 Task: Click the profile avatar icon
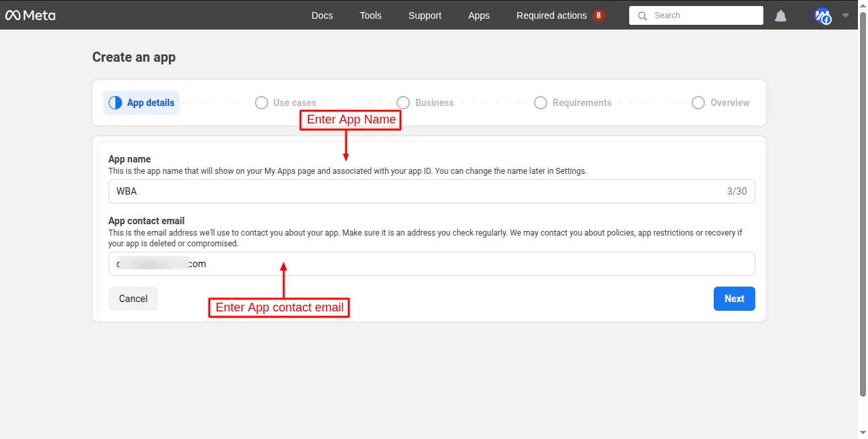822,15
